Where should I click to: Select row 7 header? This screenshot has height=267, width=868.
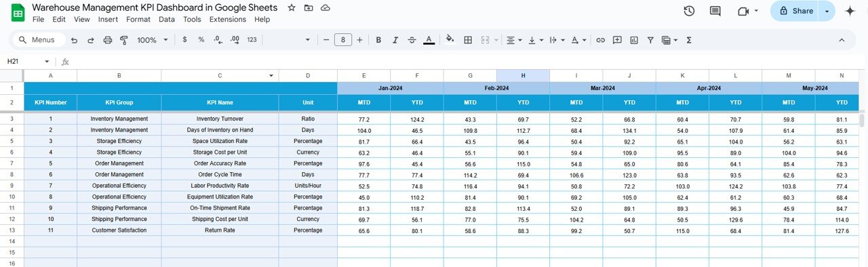click(x=12, y=163)
